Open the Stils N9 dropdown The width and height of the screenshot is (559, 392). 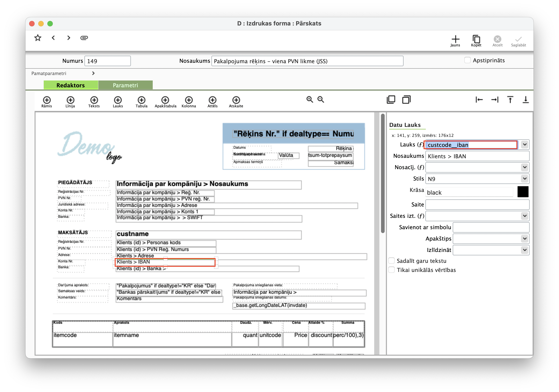[525, 178]
